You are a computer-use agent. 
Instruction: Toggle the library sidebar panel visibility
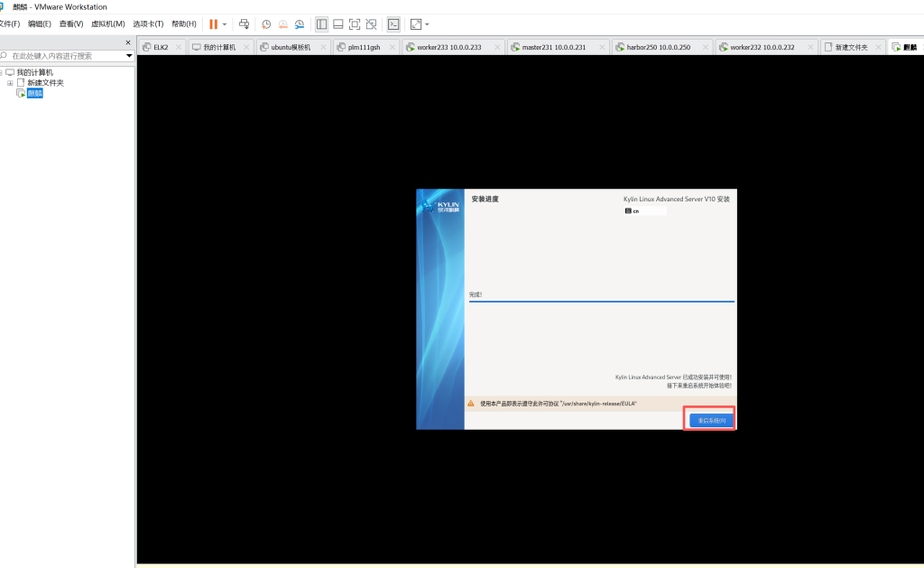pyautogui.click(x=321, y=24)
